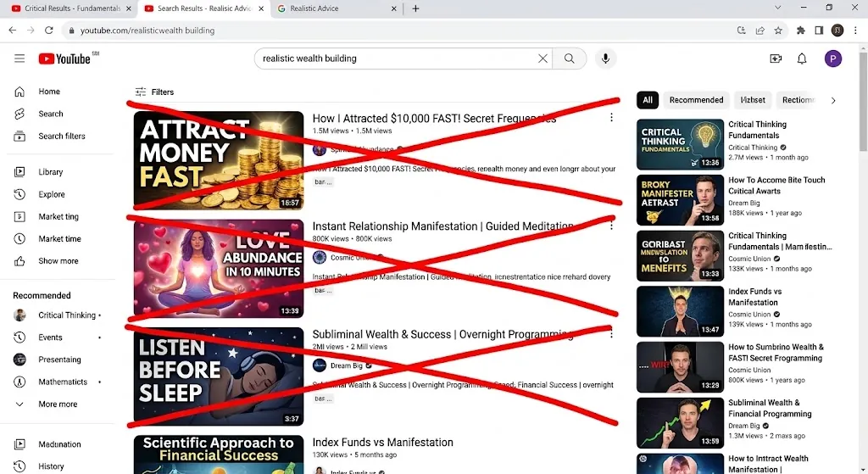Image resolution: width=868 pixels, height=474 pixels.
Task: Open Subliminal Wealth & Financial Programming title
Action: pos(770,408)
